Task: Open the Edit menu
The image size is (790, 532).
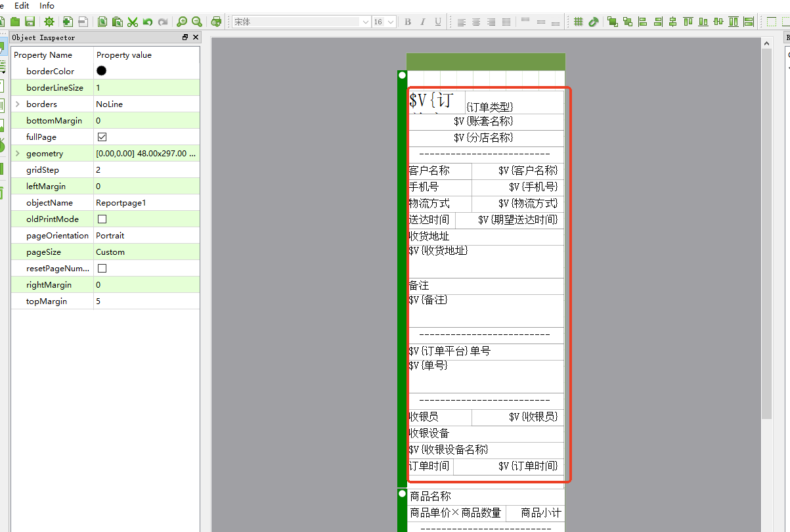Action: coord(22,5)
